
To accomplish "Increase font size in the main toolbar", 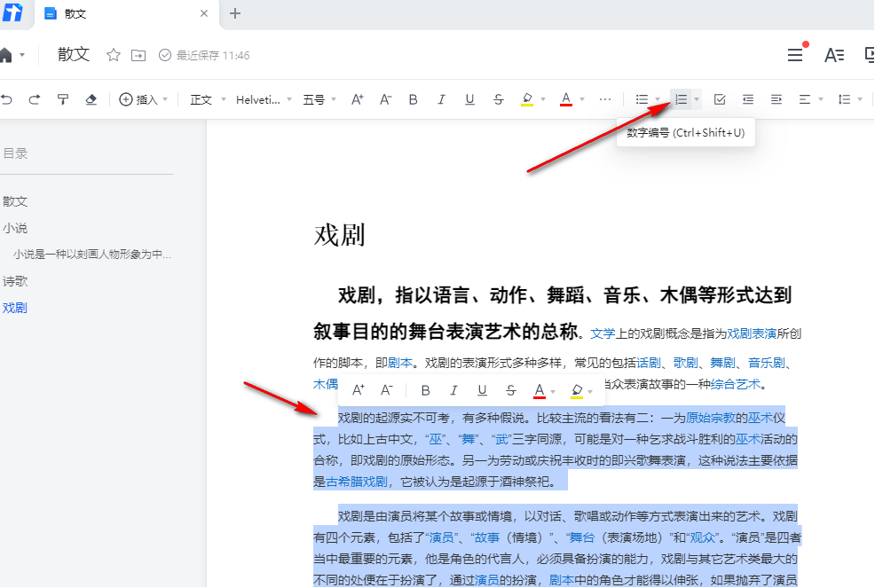I will point(357,99).
